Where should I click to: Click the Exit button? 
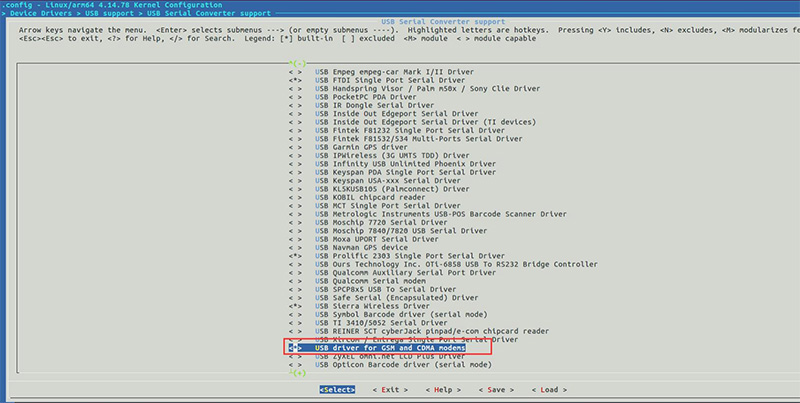390,390
